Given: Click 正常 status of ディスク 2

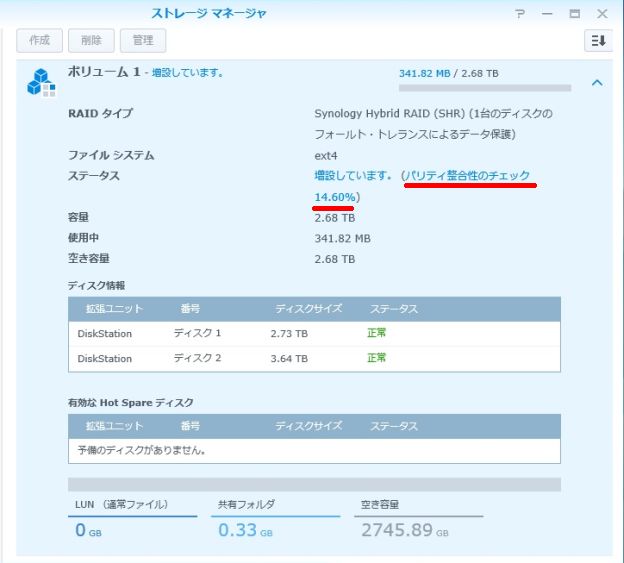Looking at the screenshot, I should 376,358.
